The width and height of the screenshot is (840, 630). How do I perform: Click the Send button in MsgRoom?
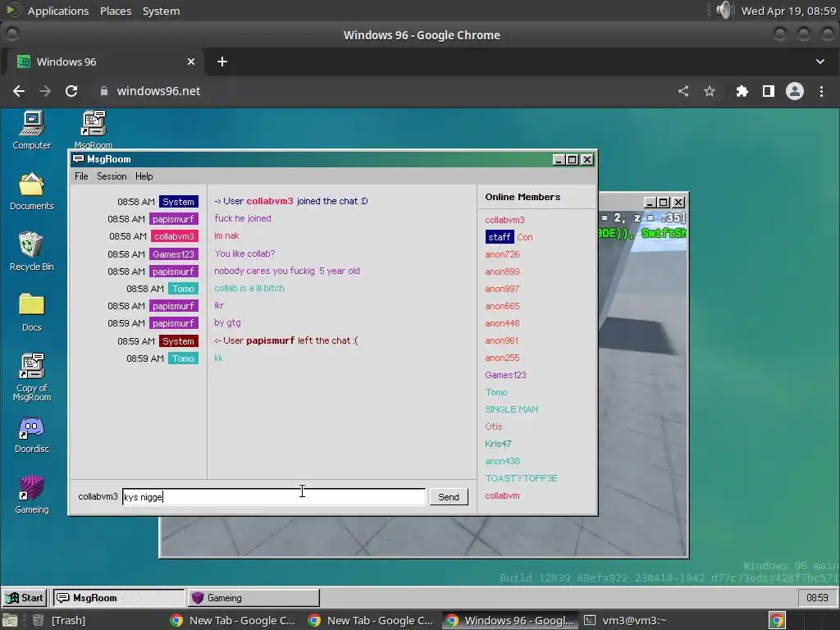[x=449, y=496]
